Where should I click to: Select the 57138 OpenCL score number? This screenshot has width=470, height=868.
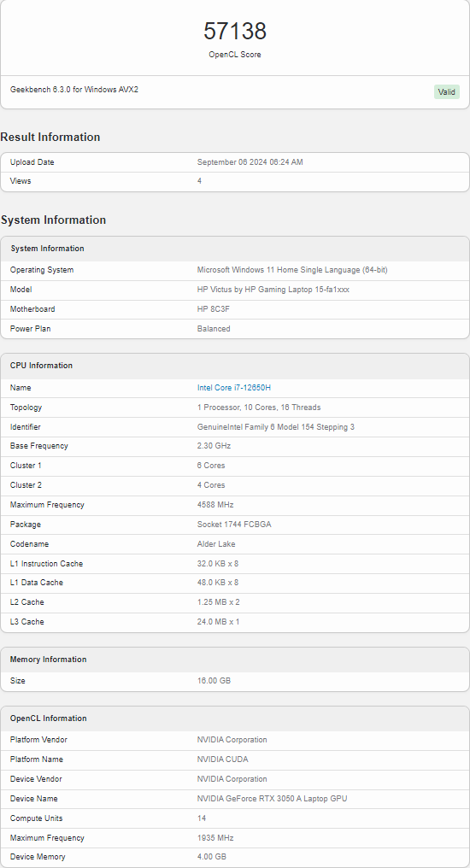tap(235, 31)
